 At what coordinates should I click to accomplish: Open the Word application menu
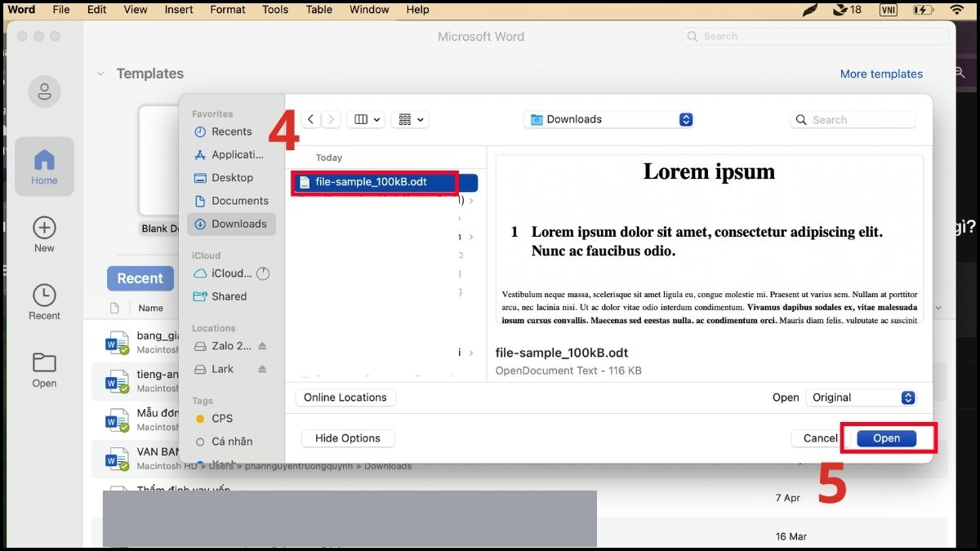(x=21, y=10)
